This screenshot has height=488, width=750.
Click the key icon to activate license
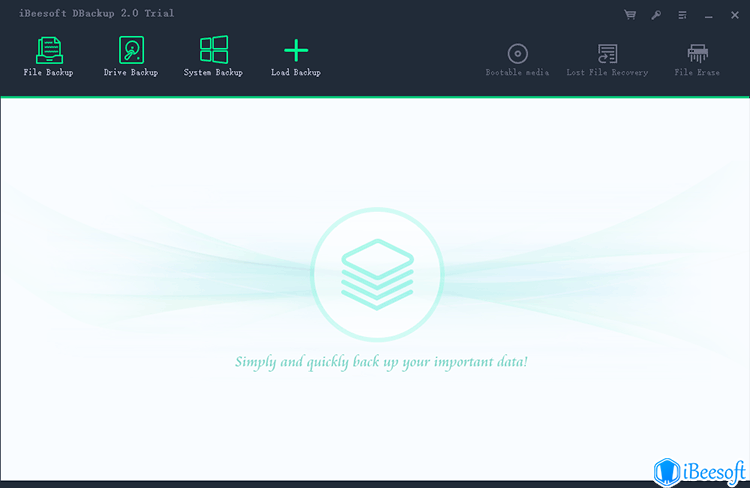656,15
